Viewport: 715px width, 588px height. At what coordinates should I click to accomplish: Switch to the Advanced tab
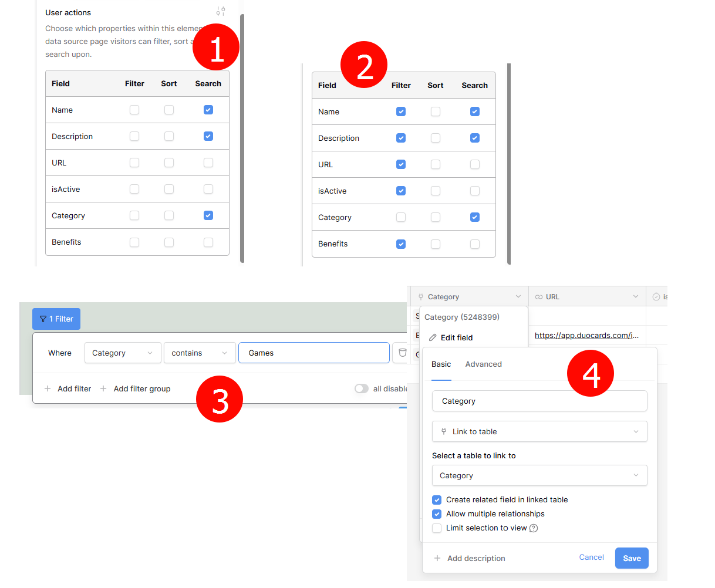point(483,364)
